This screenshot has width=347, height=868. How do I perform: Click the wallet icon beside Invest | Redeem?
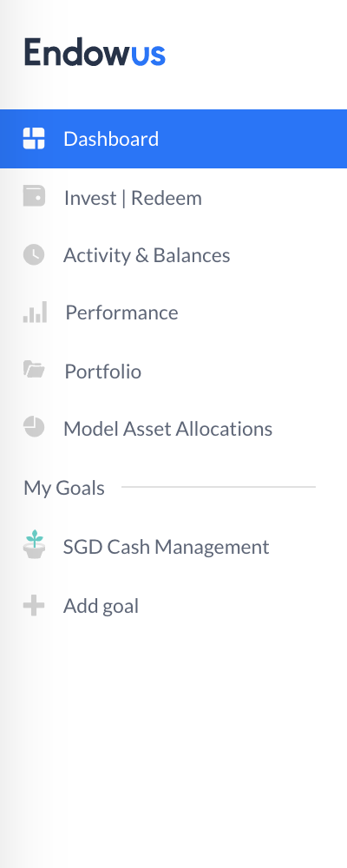pyautogui.click(x=34, y=196)
